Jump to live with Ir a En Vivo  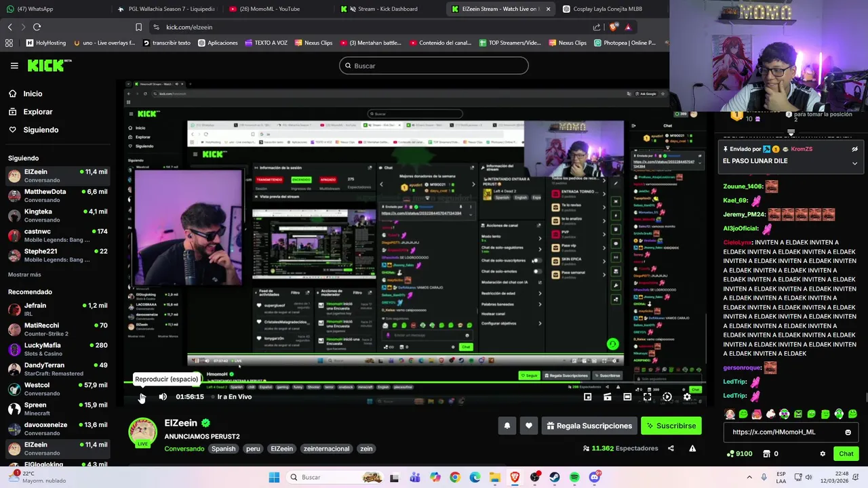(235, 397)
